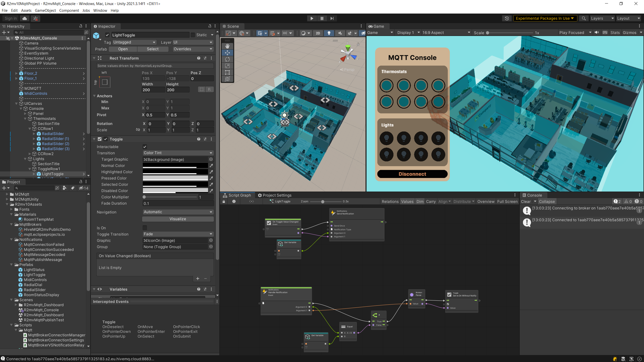Screen dimensions: 644x362
Task: Select the Console tab
Action: coord(532,195)
